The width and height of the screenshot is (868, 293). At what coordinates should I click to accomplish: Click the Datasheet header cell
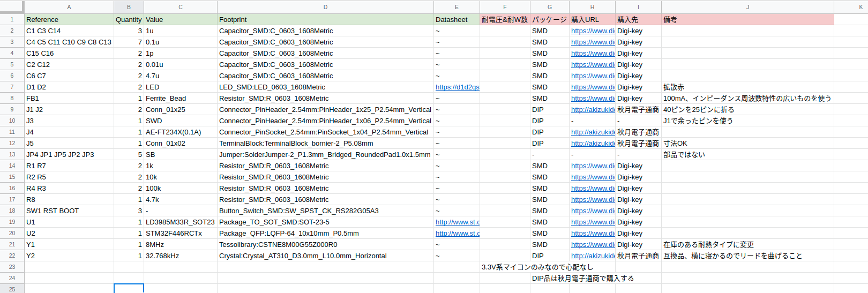[x=457, y=19]
